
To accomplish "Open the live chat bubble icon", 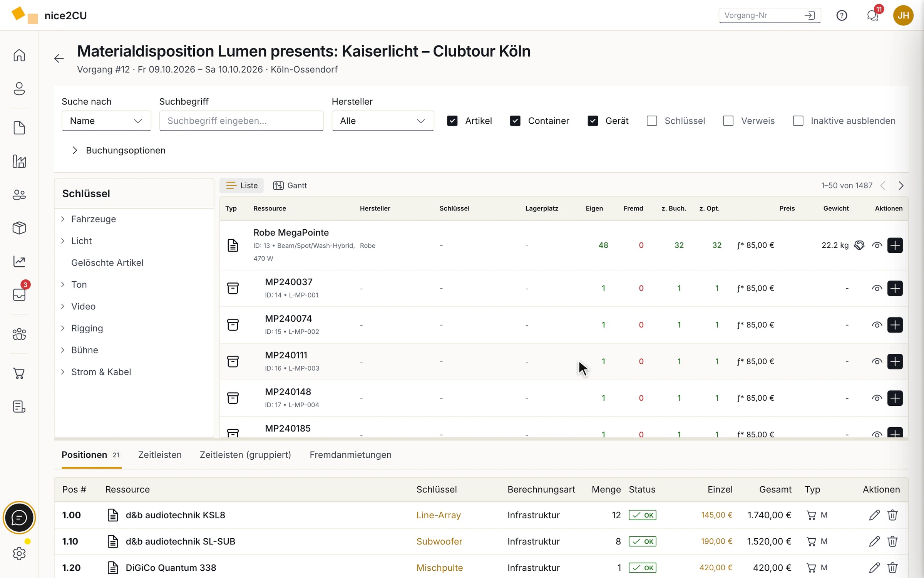I will tap(19, 518).
